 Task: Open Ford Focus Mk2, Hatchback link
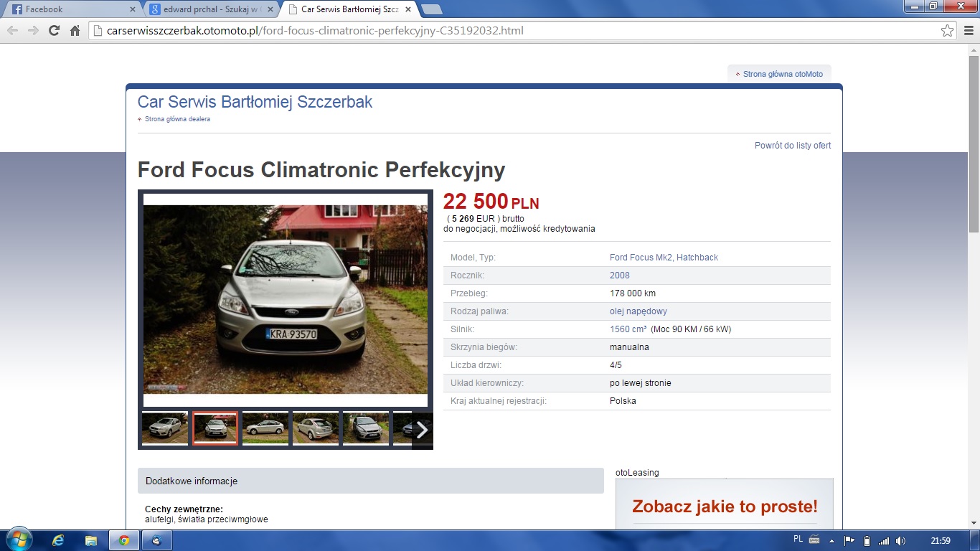point(664,258)
